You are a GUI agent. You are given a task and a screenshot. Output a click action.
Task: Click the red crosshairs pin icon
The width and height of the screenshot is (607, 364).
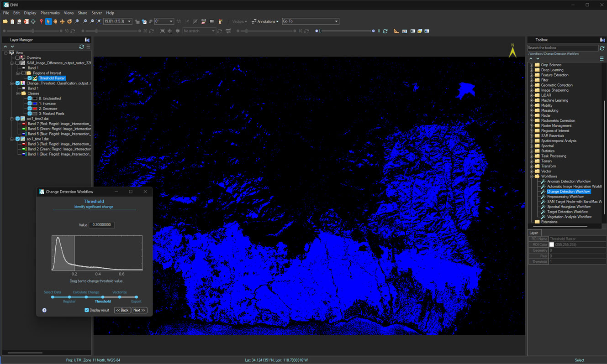41,21
